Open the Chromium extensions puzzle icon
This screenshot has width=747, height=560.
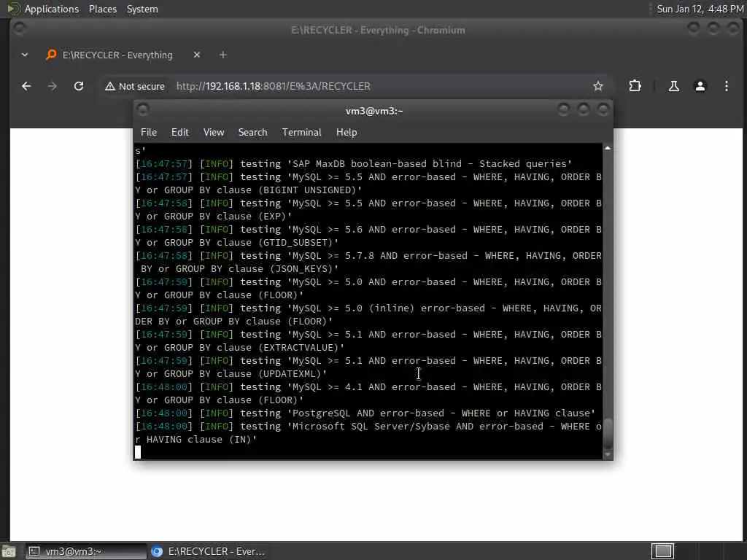coord(635,86)
